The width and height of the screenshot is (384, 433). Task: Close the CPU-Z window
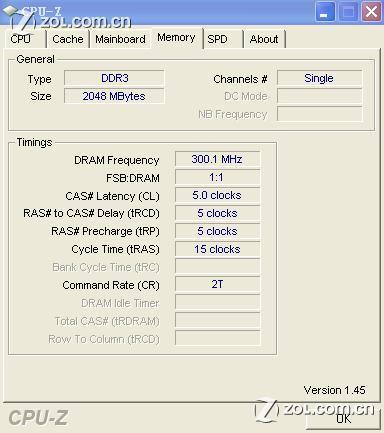pyautogui.click(x=371, y=12)
